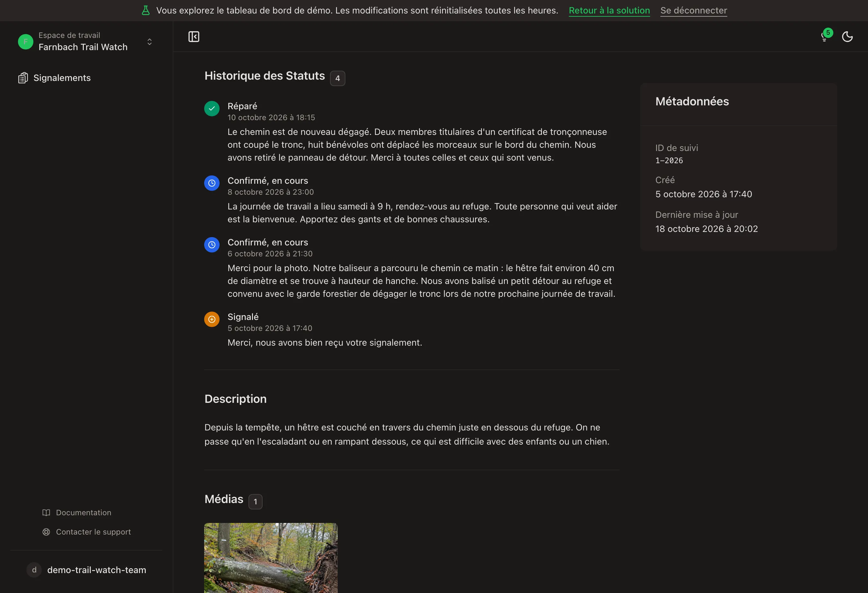Open the fallen tree photo thumbnail
This screenshot has width=868, height=593.
(271, 558)
